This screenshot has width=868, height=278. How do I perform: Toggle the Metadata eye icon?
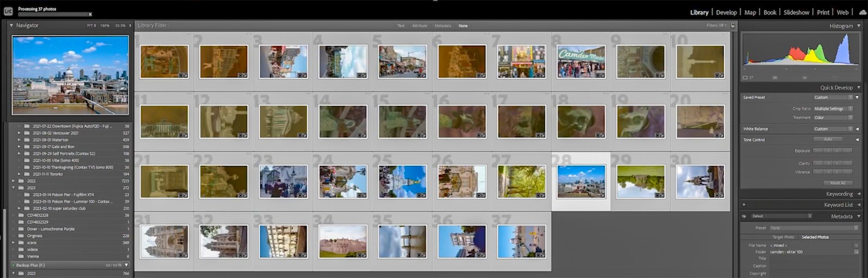click(744, 216)
